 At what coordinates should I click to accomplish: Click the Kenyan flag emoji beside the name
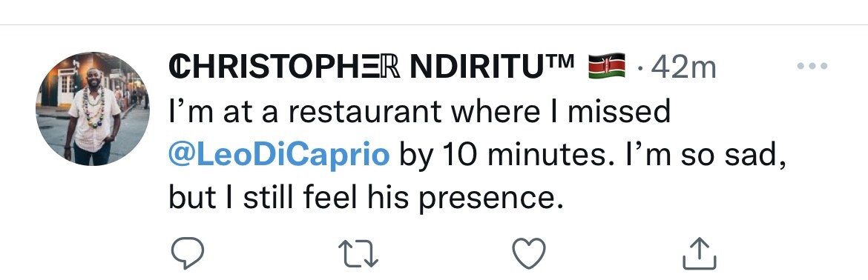point(607,66)
